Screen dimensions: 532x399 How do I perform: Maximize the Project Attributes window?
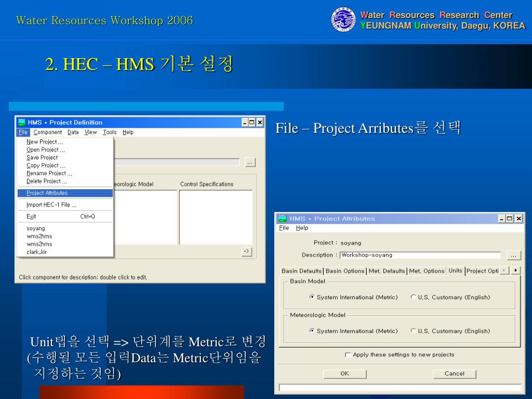point(510,219)
